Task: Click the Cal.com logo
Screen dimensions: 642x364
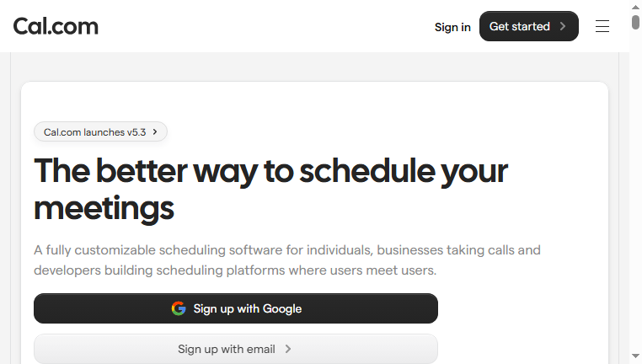Action: pos(56,26)
